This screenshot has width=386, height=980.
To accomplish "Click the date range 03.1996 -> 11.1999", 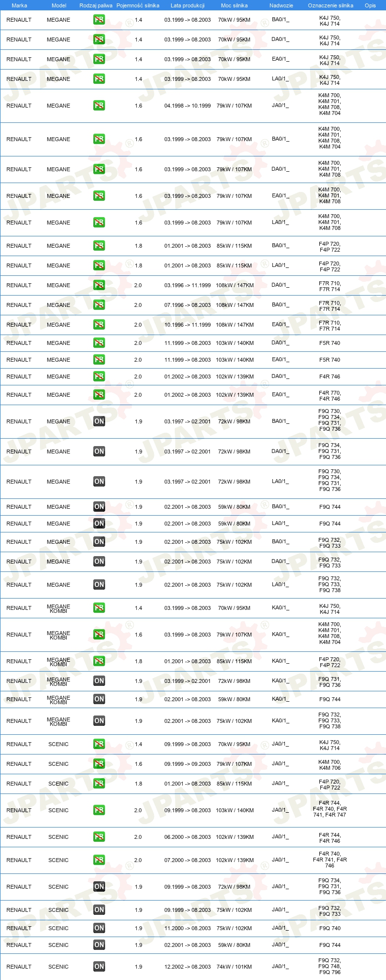I will (188, 285).
